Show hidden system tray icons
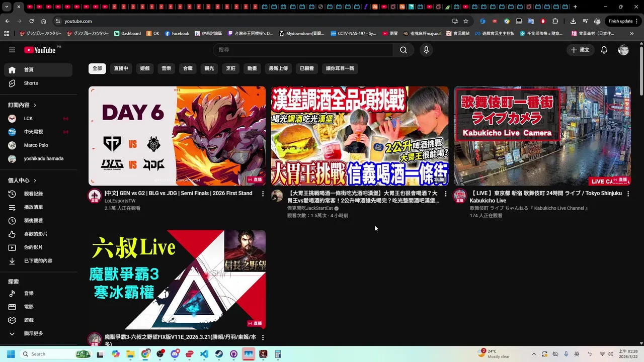 [534, 354]
